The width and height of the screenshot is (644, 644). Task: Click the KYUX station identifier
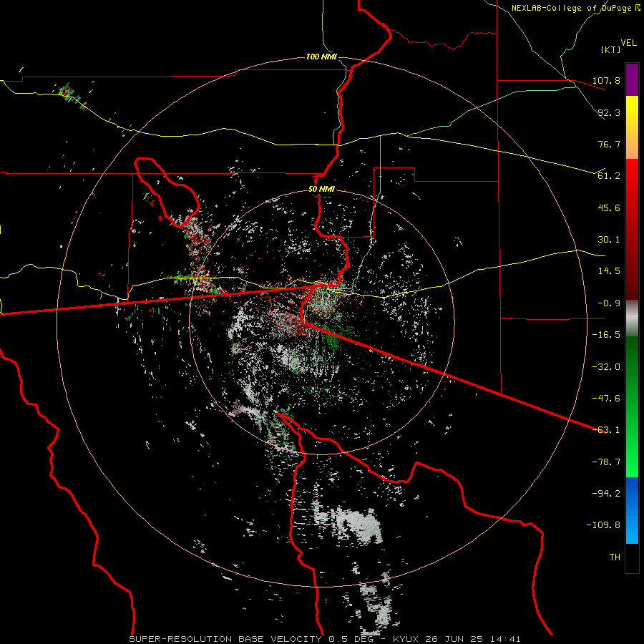coord(406,639)
